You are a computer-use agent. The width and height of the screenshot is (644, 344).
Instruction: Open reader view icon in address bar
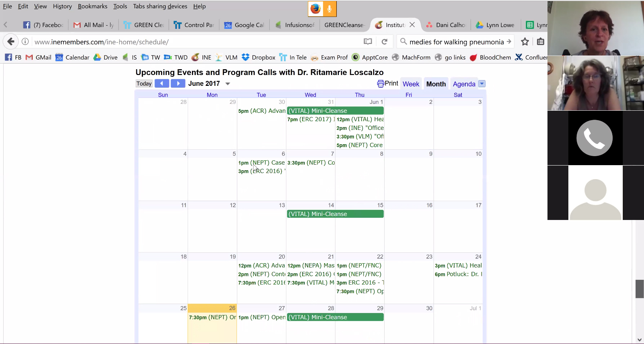coord(368,42)
